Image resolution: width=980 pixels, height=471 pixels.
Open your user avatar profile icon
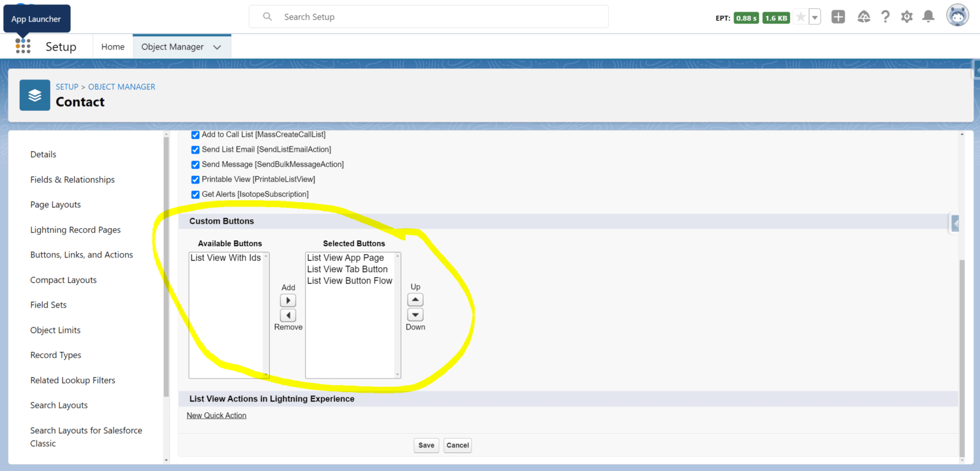click(957, 15)
